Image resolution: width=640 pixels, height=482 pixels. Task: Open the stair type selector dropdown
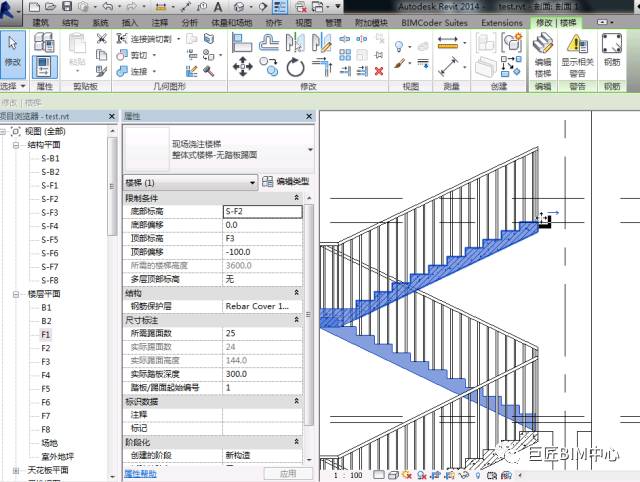pos(310,150)
